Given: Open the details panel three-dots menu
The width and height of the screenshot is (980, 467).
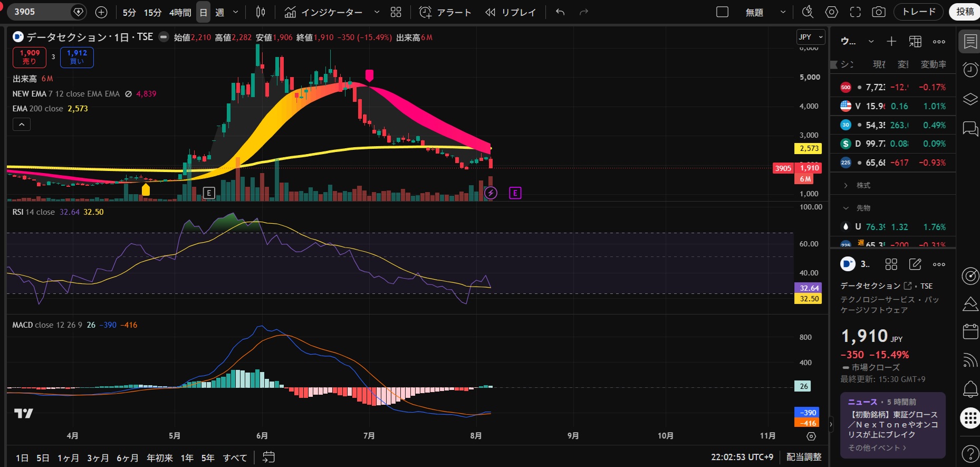Looking at the screenshot, I should point(939,264).
